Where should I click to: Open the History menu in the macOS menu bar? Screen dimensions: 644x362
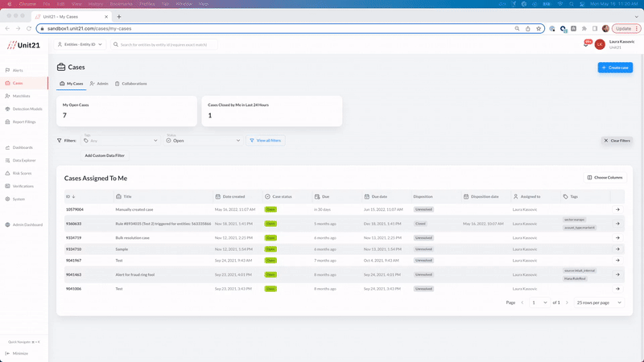coord(95,4)
